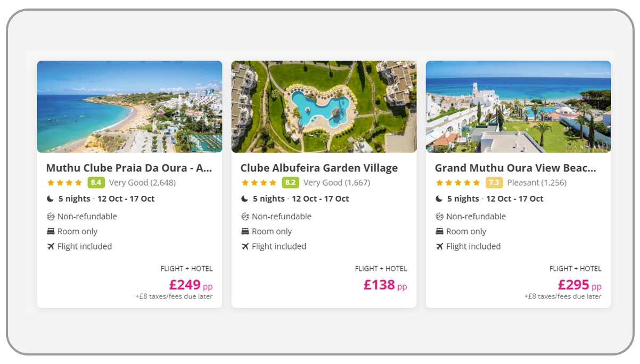Click the non-refundable icon on Garden Village card

[245, 217]
